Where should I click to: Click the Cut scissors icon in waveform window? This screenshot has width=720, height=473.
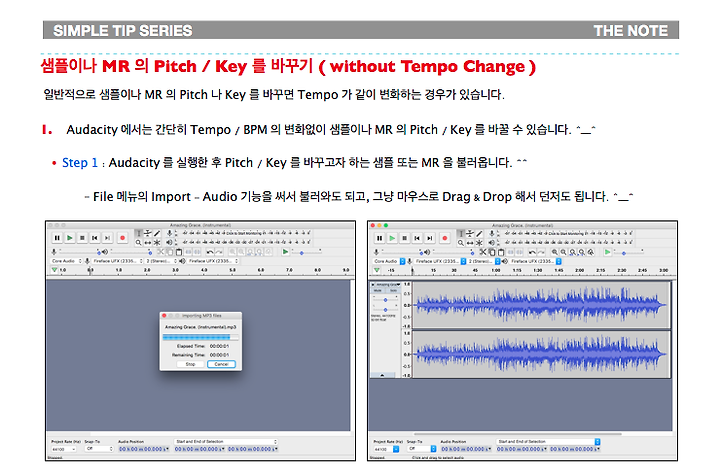(x=483, y=252)
